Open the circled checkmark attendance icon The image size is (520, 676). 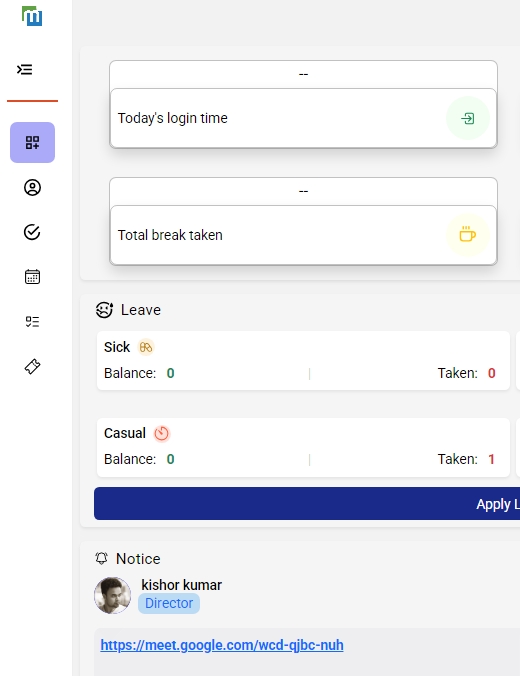32,232
